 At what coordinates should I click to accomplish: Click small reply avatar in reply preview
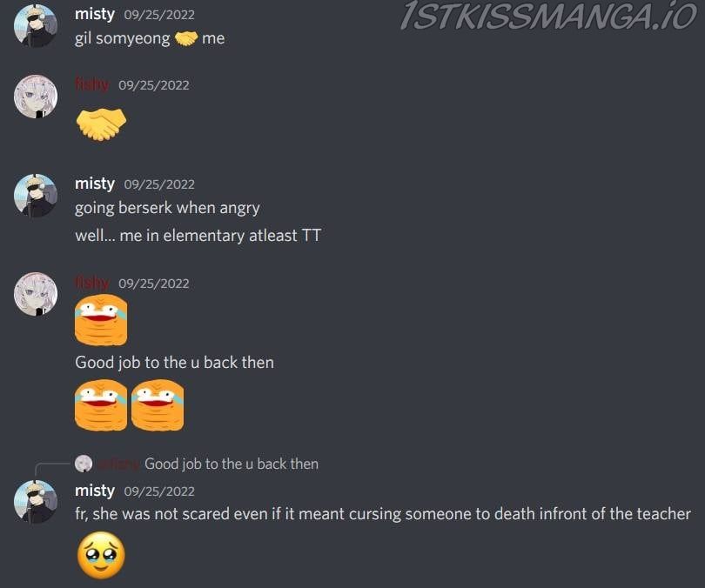[84, 464]
